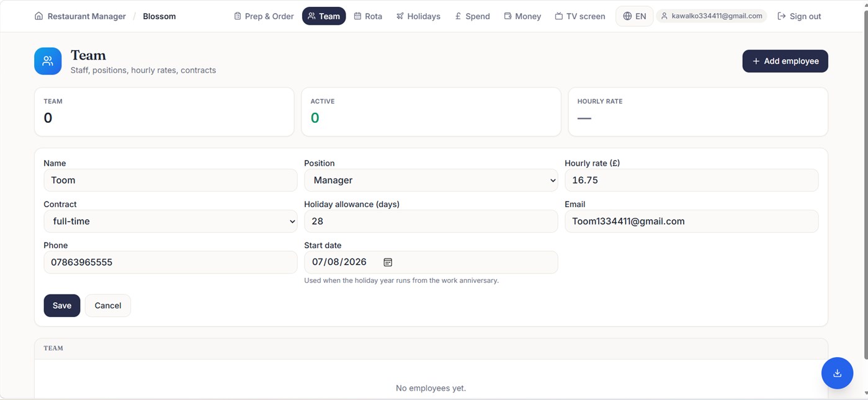This screenshot has height=400, width=868.
Task: Go to the Holidays tab
Action: pos(418,16)
